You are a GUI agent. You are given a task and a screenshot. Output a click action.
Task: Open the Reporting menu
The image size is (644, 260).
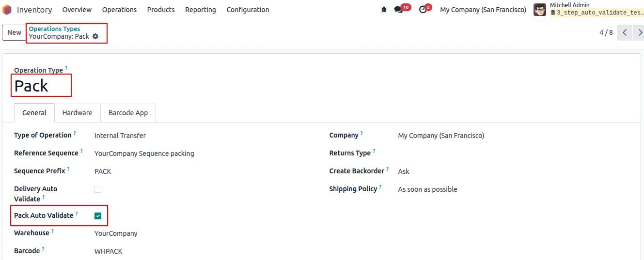pyautogui.click(x=201, y=10)
